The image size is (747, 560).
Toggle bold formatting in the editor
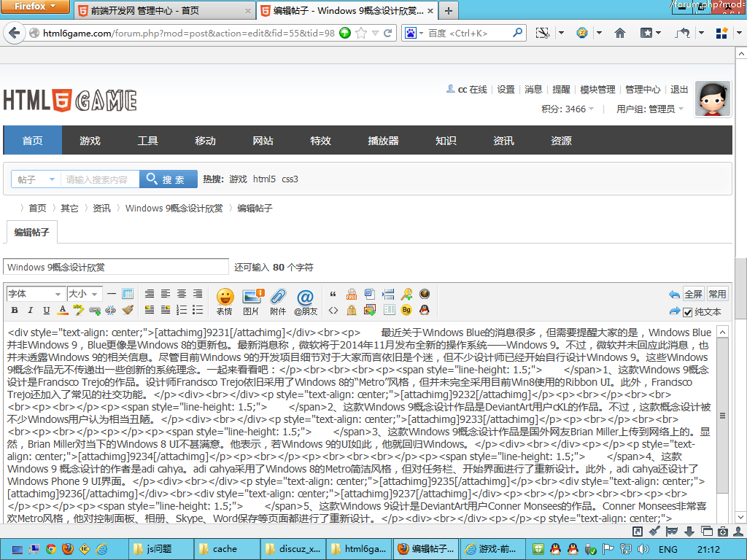coord(15,311)
